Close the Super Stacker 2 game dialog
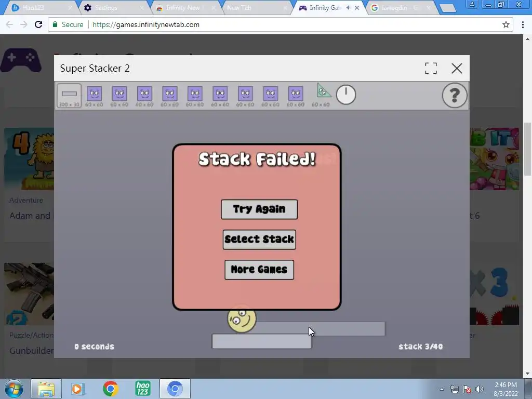Viewport: 532px width, 399px height. point(457,68)
